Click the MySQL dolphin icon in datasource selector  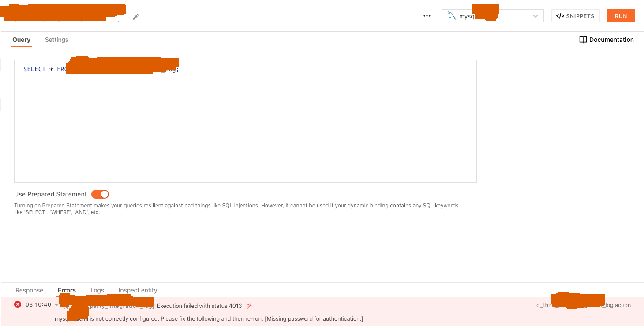(451, 15)
